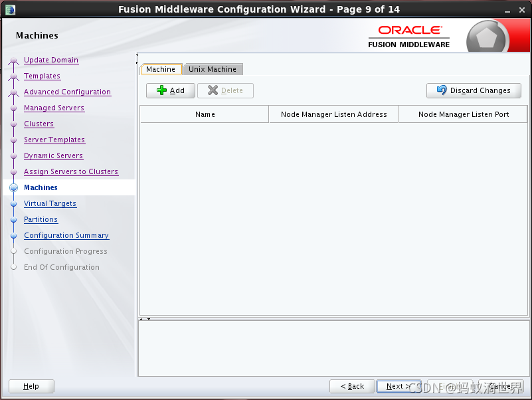Screen dimensions: 532x400
Task: Go to the Partitions step
Action: [x=41, y=220]
